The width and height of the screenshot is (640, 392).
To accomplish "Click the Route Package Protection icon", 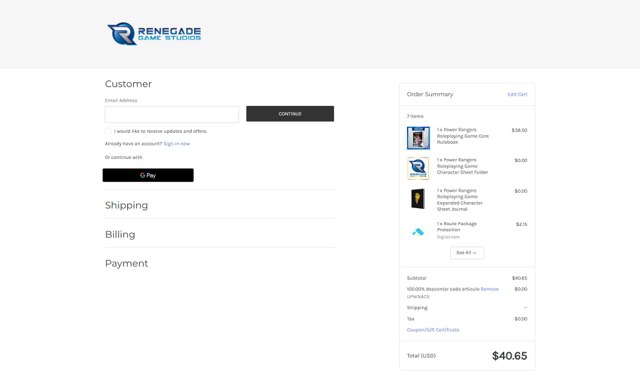I will 418,232.
